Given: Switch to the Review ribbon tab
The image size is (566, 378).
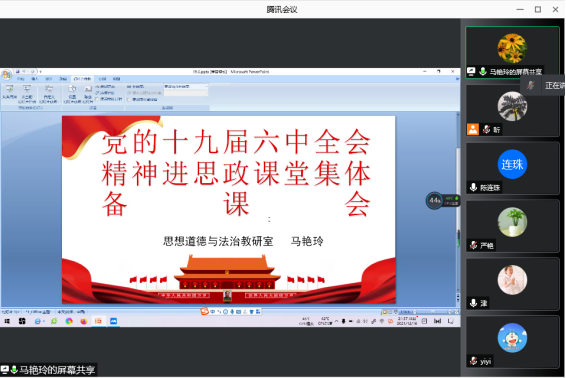Looking at the screenshot, I should pyautogui.click(x=103, y=79).
